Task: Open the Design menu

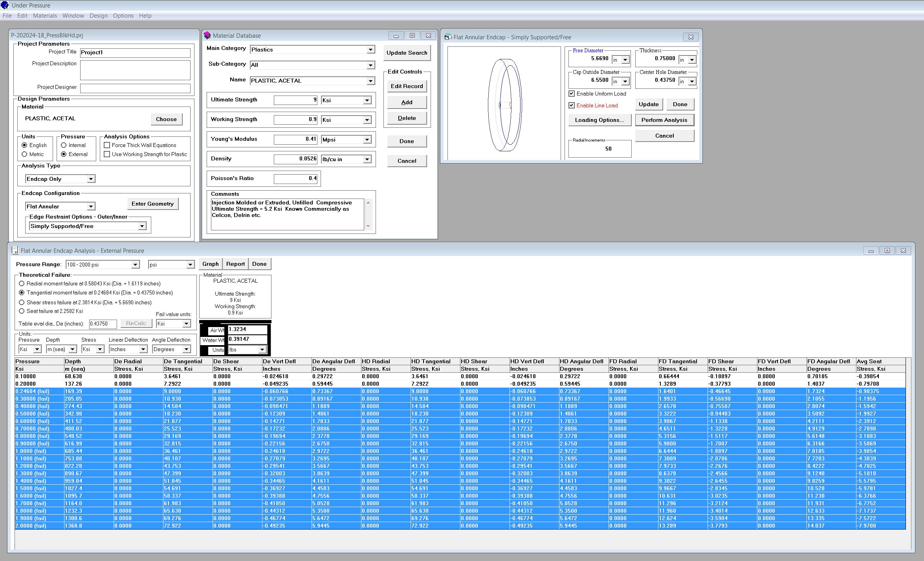Action: click(x=98, y=16)
